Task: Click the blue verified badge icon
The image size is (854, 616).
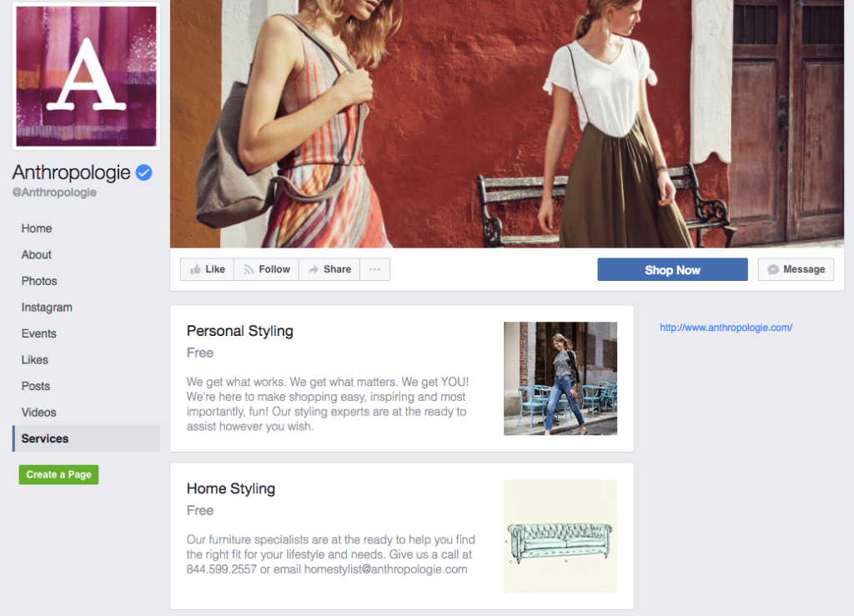Action: pyautogui.click(x=143, y=173)
